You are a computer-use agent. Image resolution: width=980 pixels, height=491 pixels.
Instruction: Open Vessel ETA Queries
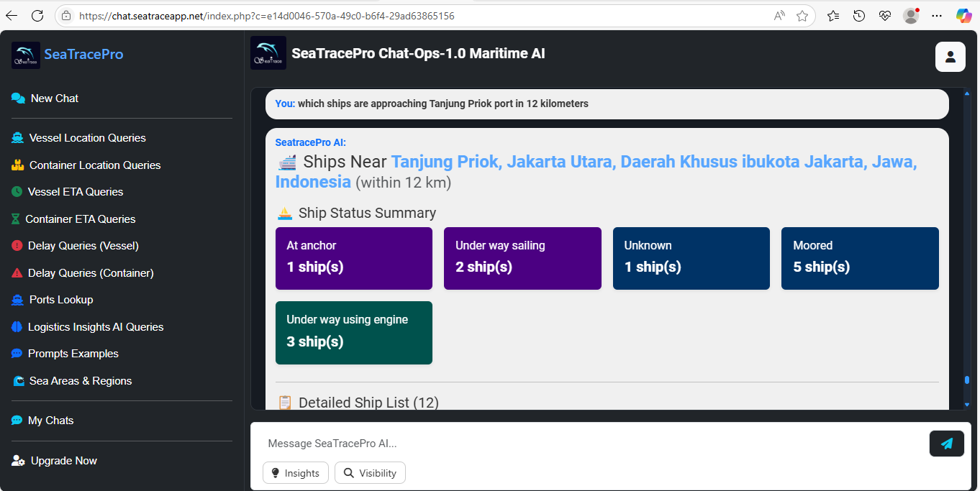tap(67, 192)
